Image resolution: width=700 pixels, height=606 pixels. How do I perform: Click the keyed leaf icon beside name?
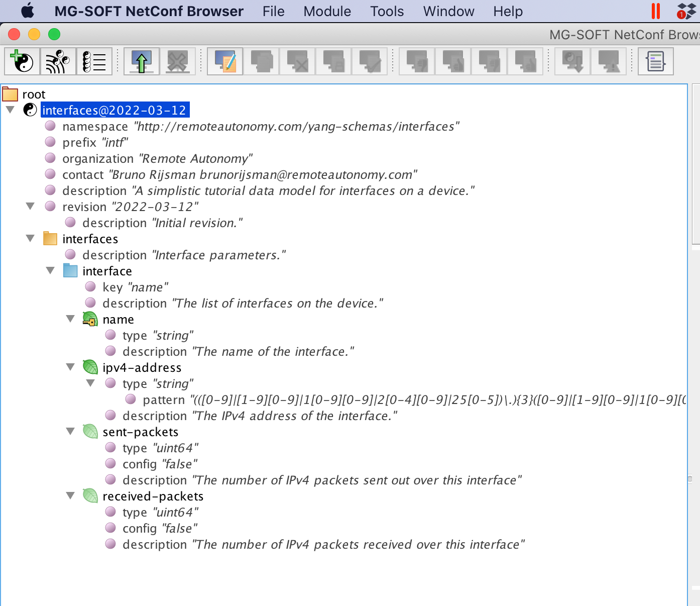tap(90, 318)
